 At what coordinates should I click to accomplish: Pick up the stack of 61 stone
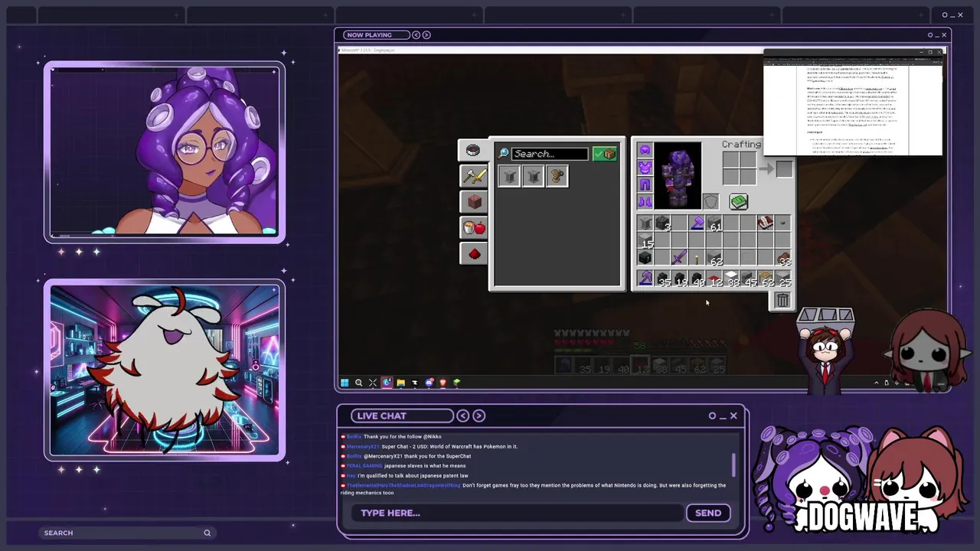(x=714, y=223)
